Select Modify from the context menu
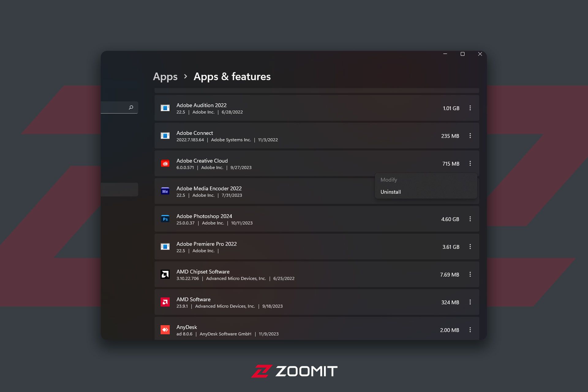This screenshot has height=392, width=588. tap(388, 179)
